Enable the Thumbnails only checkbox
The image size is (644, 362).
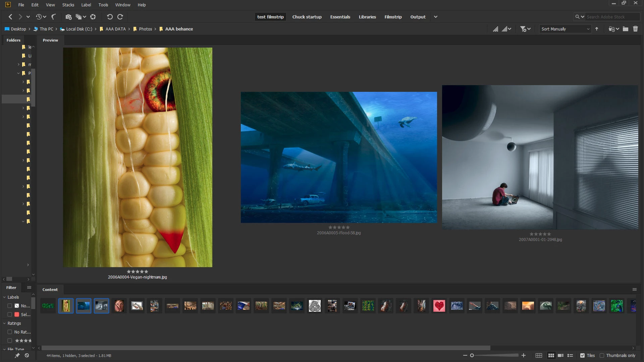tap(602, 356)
